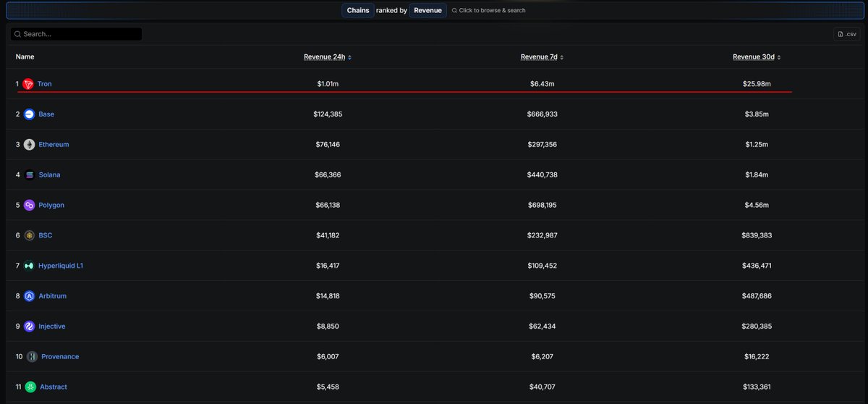Select Ethereum 30d revenue $1.25m
Image resolution: width=868 pixels, height=404 pixels.
click(x=757, y=145)
